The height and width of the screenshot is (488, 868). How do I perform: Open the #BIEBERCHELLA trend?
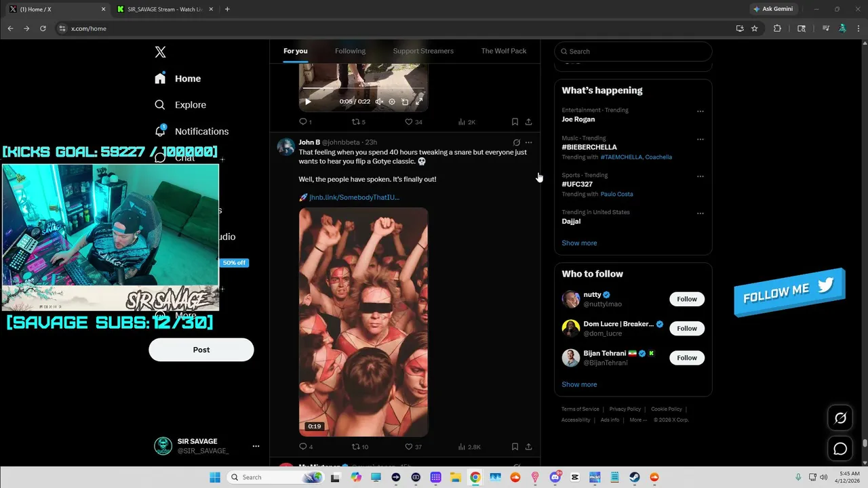589,147
